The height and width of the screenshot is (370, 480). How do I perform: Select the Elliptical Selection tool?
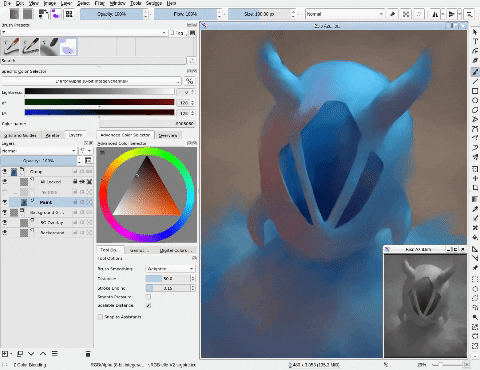pos(475,288)
